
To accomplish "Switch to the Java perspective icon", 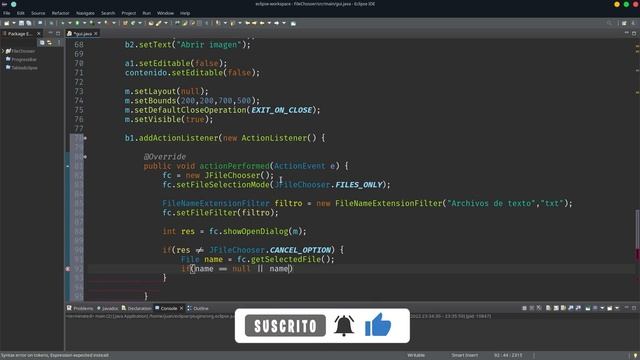I will tap(633, 23).
